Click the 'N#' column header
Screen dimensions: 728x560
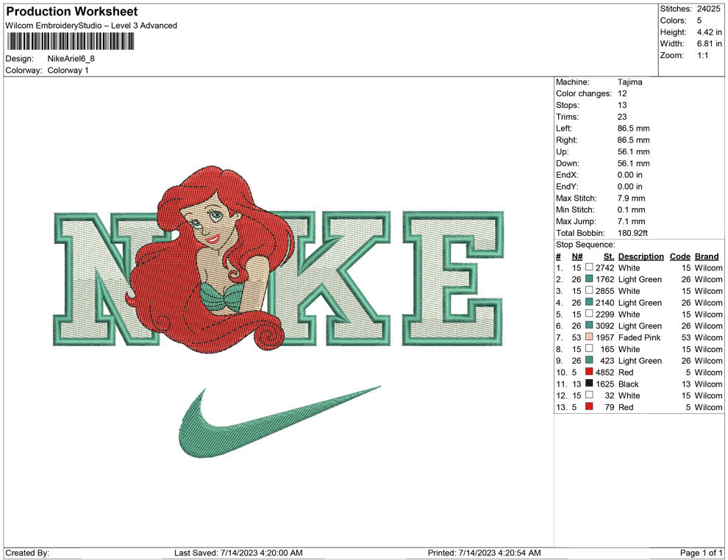[577, 256]
